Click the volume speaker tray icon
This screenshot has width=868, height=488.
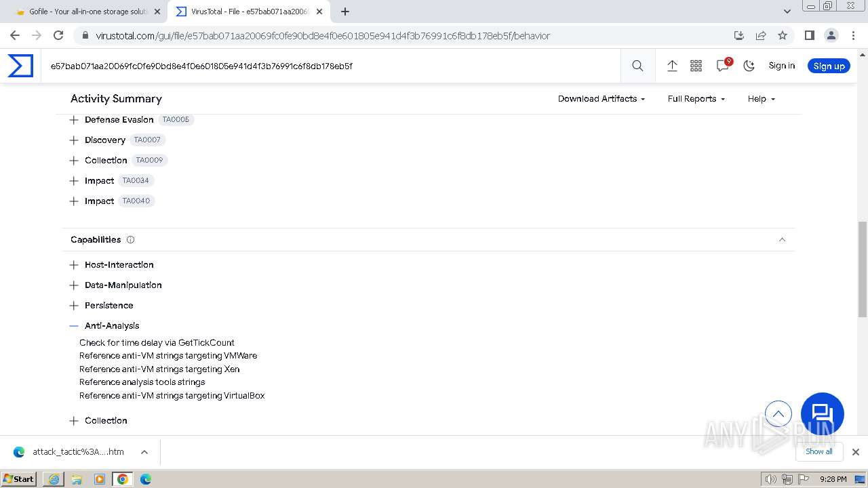point(770,479)
